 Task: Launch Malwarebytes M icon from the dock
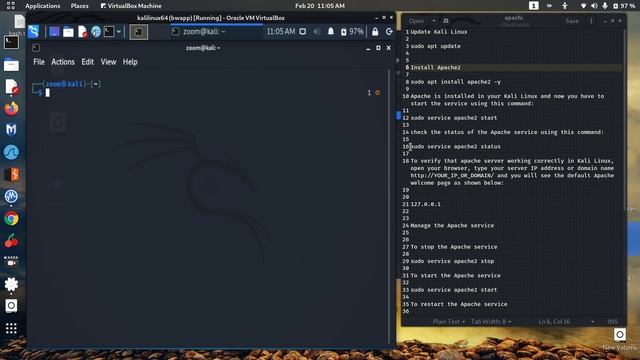[11, 130]
